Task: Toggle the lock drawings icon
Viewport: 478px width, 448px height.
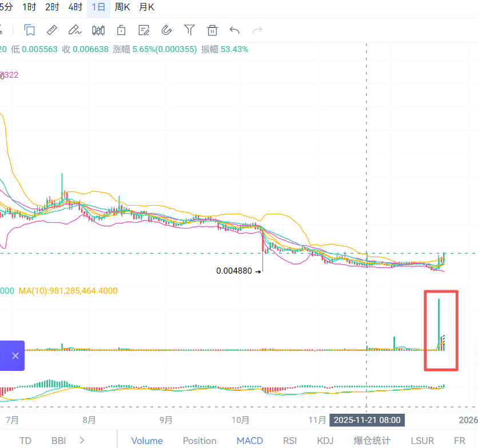Action: pyautogui.click(x=121, y=30)
